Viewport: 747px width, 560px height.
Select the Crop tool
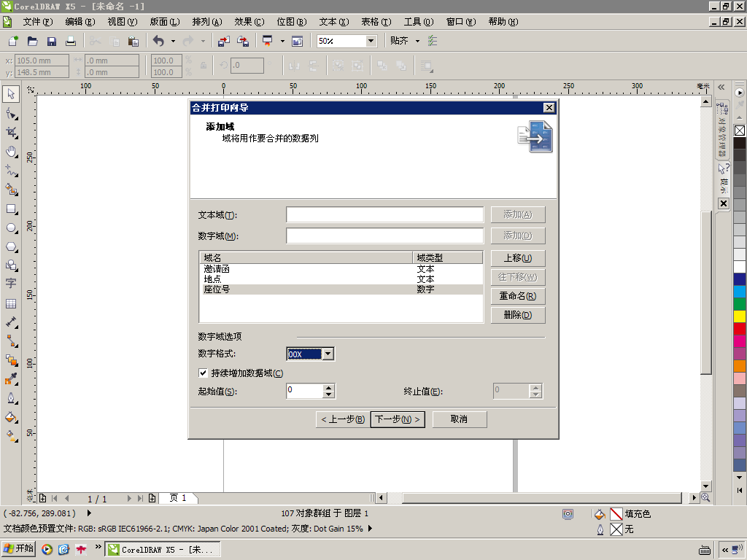click(11, 133)
